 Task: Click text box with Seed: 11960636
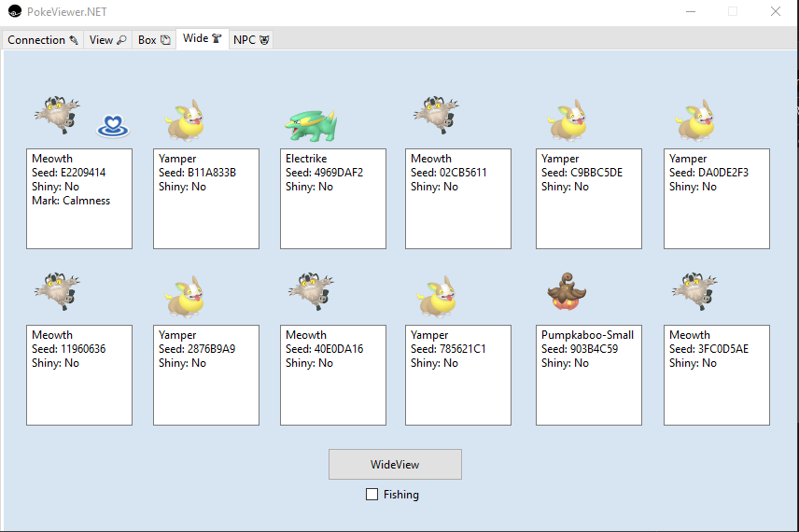click(79, 375)
